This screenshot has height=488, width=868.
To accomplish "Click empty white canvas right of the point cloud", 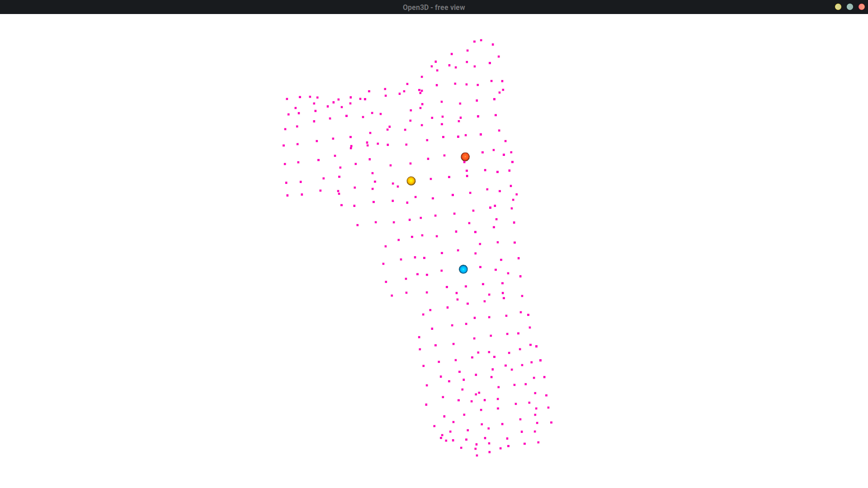I will [x=701, y=249].
